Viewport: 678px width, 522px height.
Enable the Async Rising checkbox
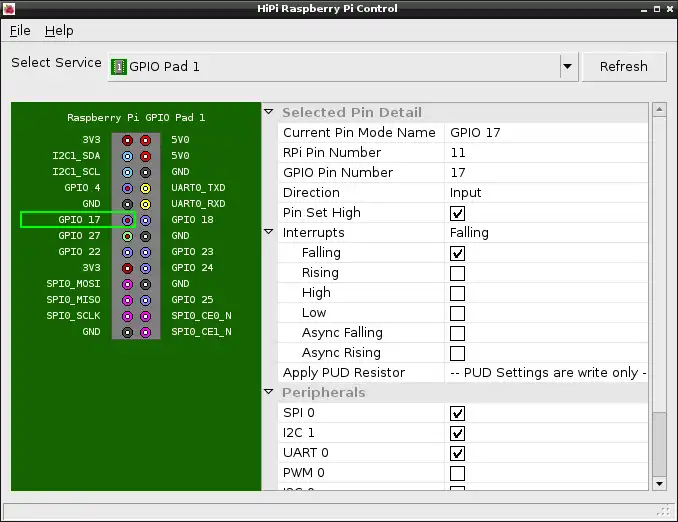pos(457,353)
